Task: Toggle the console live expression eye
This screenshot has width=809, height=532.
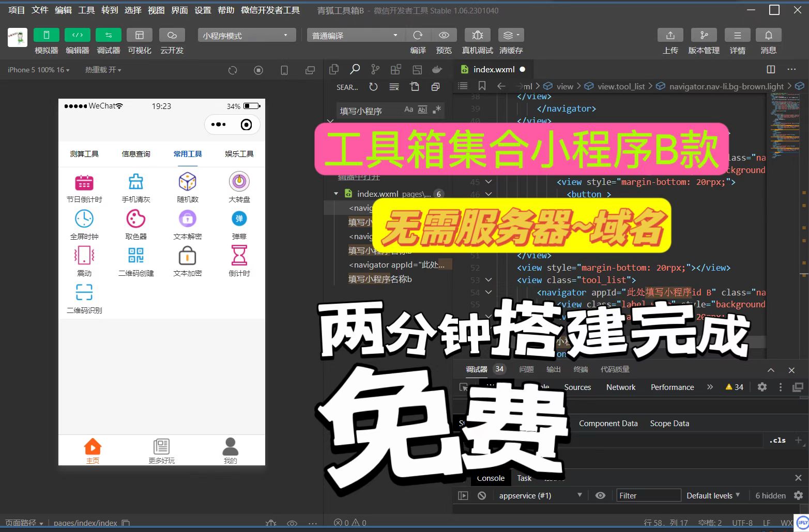Action: pos(600,495)
